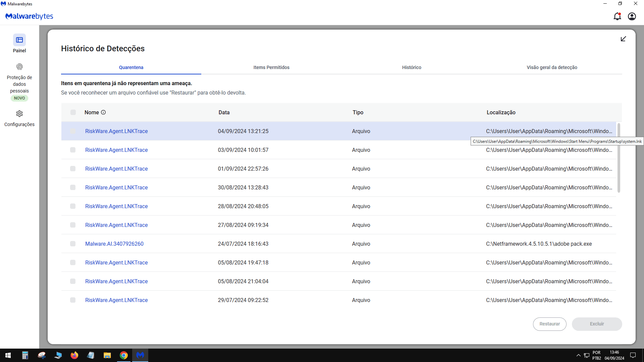Open the Malware.AI.3407926260 detection link
The height and width of the screenshot is (362, 644).
(x=114, y=244)
